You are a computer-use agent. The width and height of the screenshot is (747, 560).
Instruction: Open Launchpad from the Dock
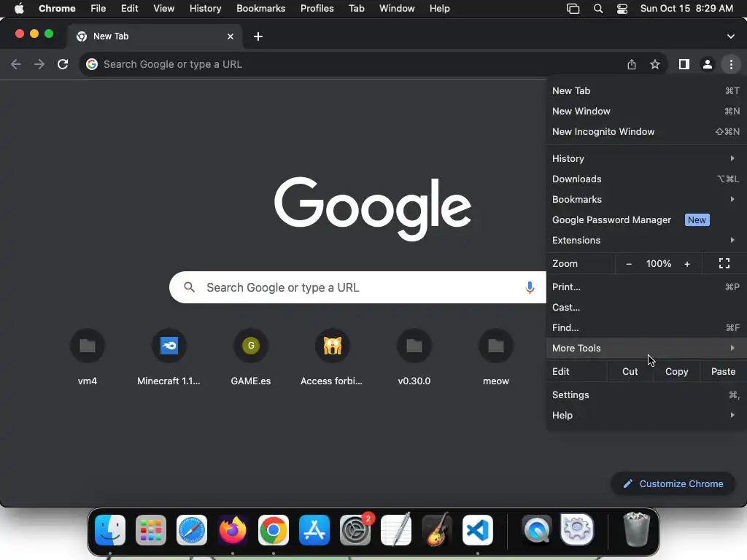[x=151, y=530]
